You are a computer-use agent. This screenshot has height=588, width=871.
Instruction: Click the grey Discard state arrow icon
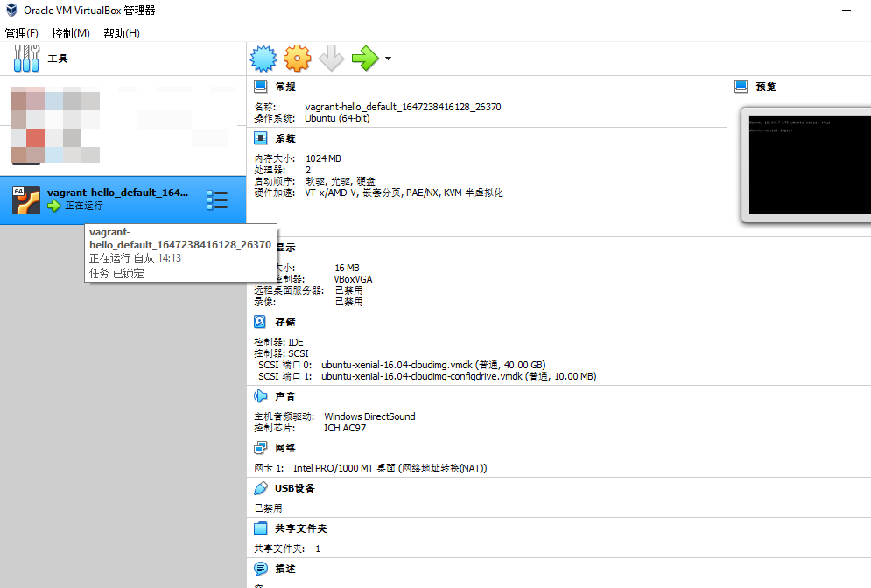[331, 59]
